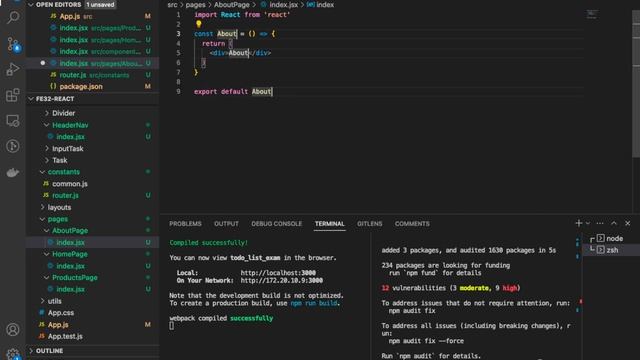Switch to the COMMENTS tab

[412, 224]
